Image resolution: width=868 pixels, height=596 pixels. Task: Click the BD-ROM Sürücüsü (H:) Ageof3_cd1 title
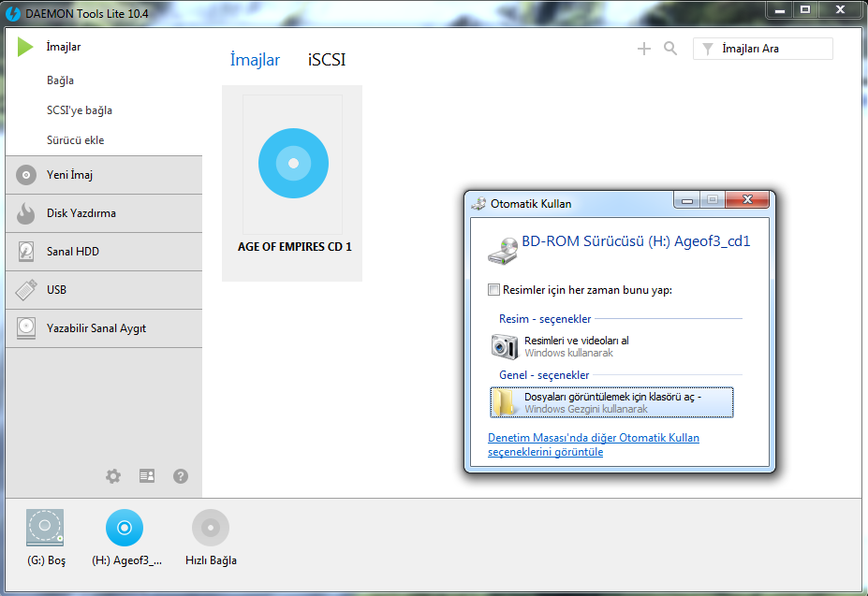coord(636,241)
